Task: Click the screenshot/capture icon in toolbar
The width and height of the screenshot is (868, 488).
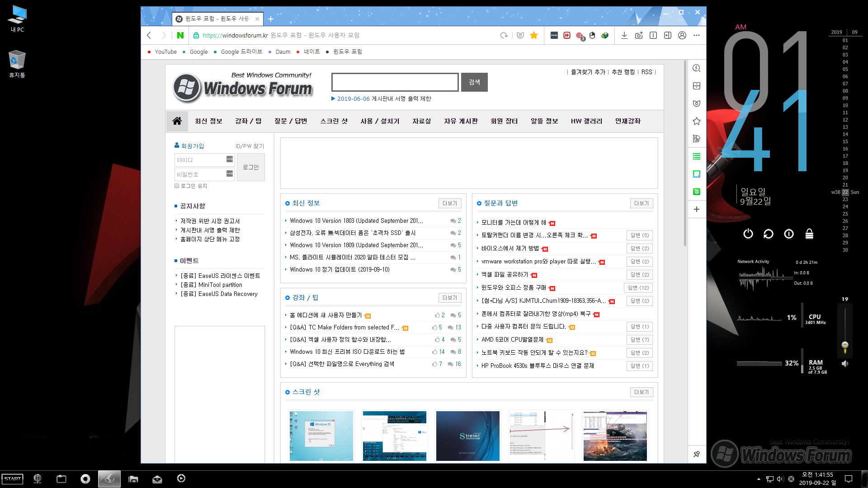Action: click(x=638, y=36)
